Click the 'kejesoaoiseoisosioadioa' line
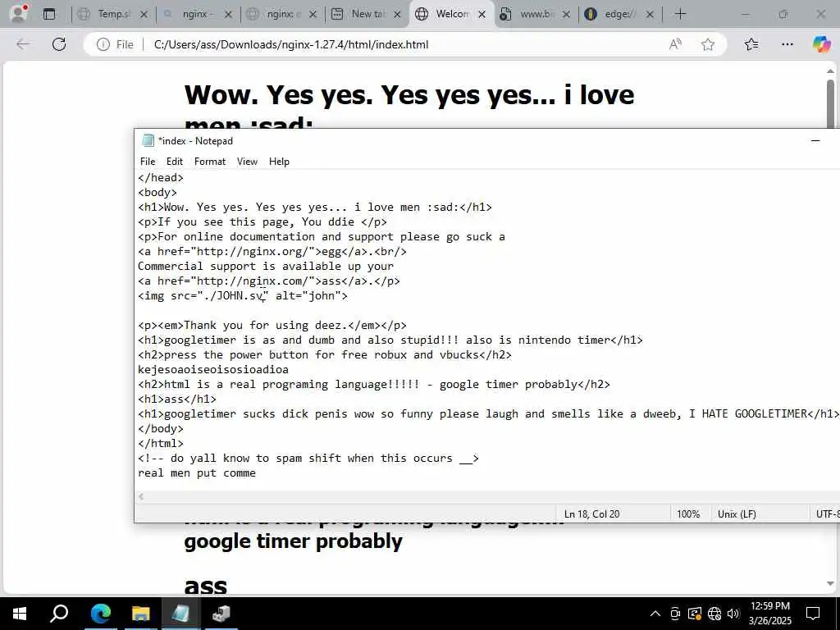 point(213,370)
